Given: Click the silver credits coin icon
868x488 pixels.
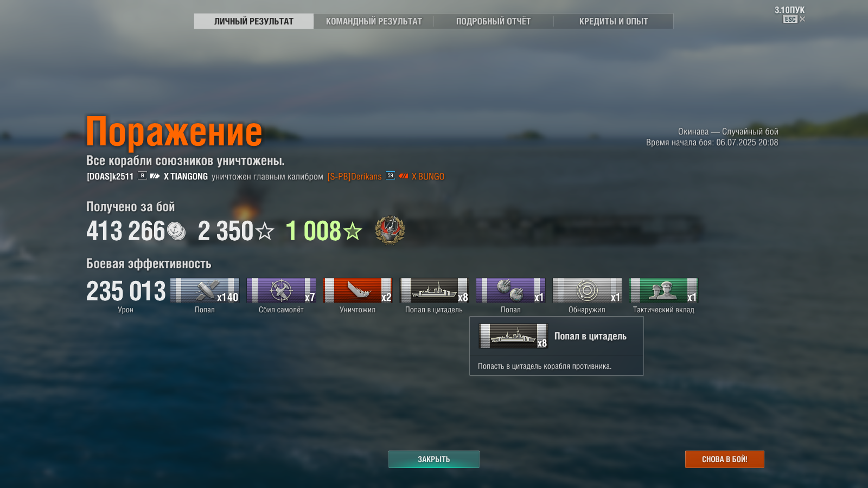Looking at the screenshot, I should (x=176, y=231).
